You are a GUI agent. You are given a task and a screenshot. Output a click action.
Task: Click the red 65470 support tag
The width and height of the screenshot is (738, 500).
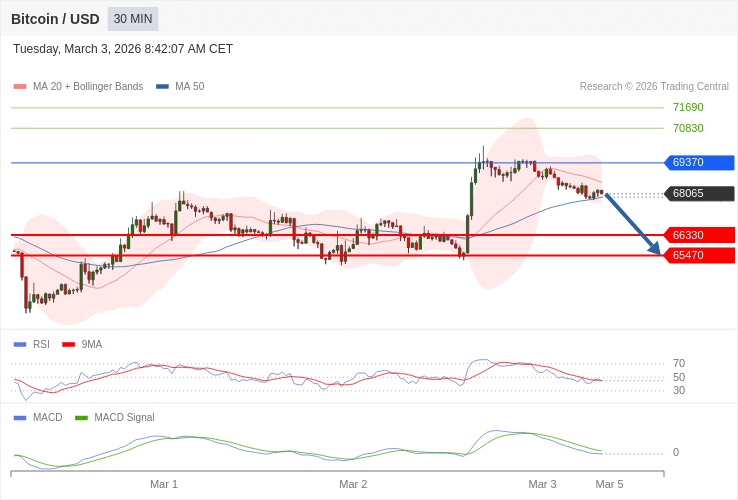pyautogui.click(x=699, y=256)
